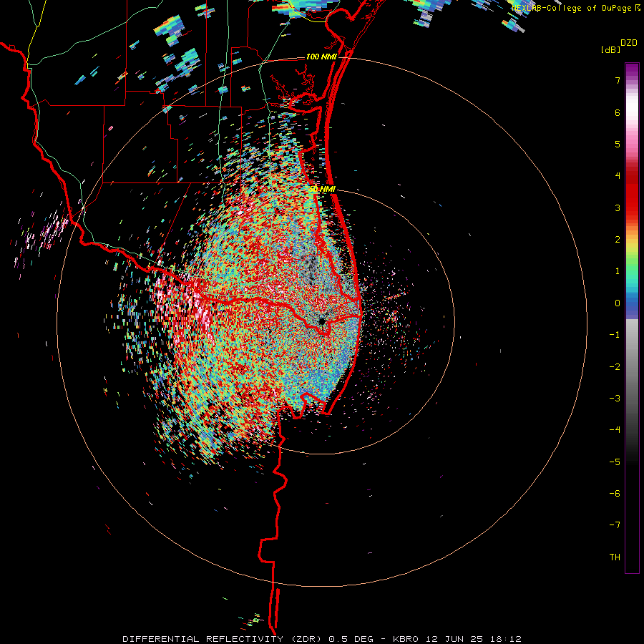Pick the red section of the color bar

pos(632,197)
